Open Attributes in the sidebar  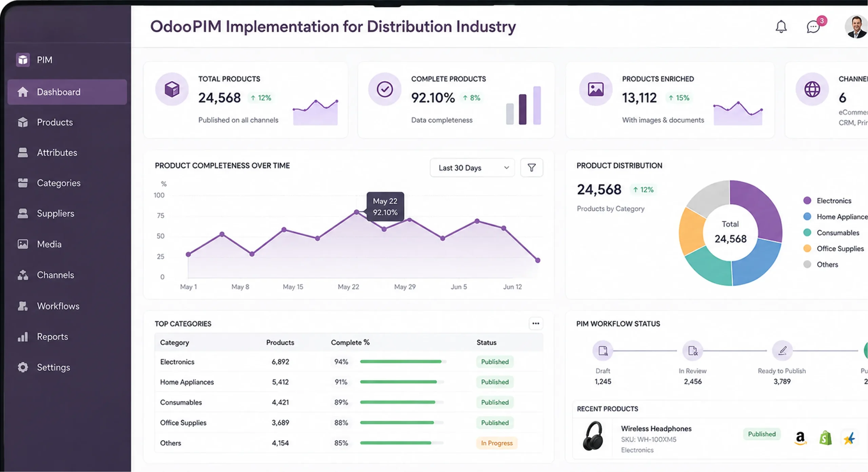57,152
